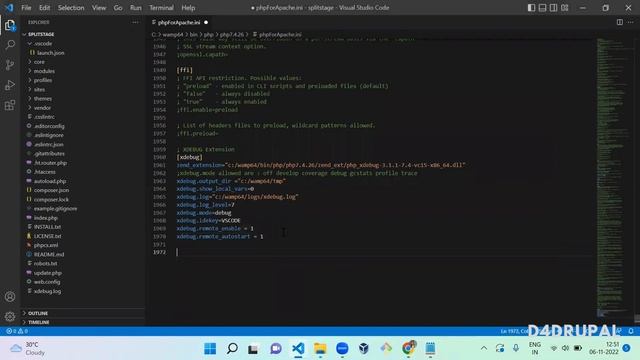This screenshot has width=640, height=360.
Task: Open Source Control view
Action: pos(10,64)
